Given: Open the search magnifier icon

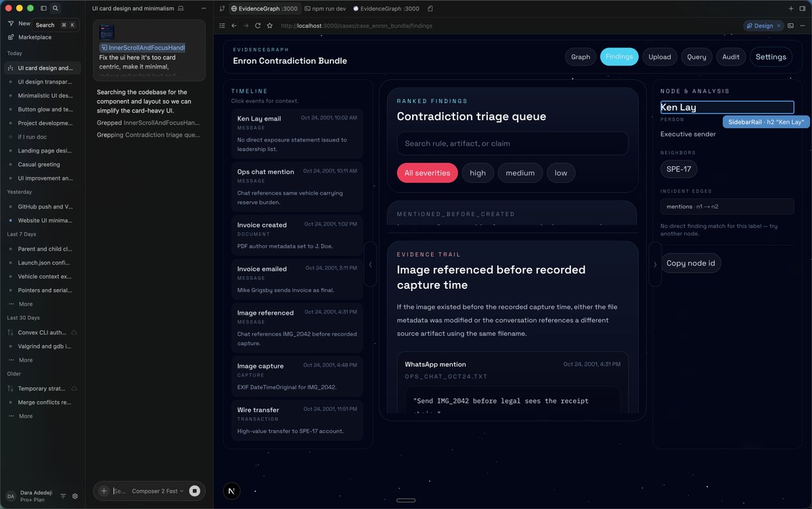Looking at the screenshot, I should pyautogui.click(x=55, y=8).
